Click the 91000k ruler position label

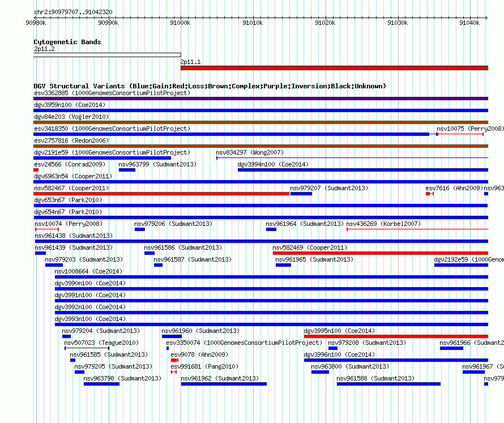pyautogui.click(x=180, y=23)
